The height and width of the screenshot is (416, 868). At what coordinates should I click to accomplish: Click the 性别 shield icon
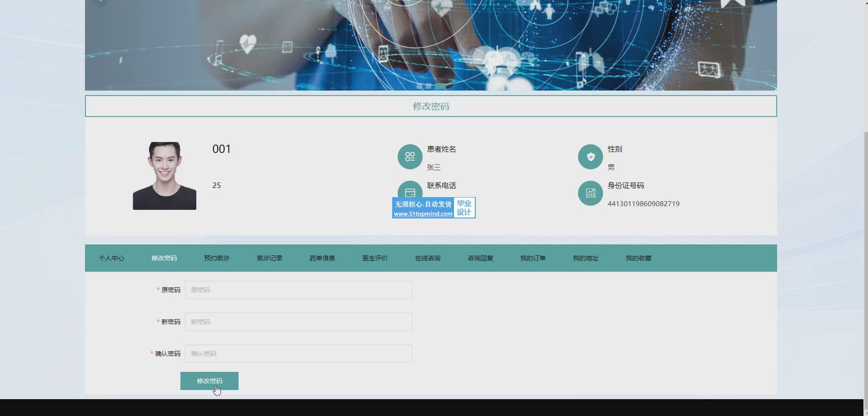pyautogui.click(x=590, y=157)
